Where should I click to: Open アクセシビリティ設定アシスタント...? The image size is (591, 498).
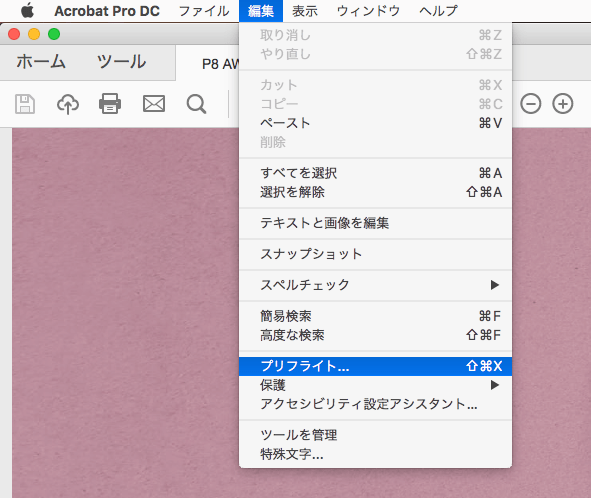pos(375,404)
